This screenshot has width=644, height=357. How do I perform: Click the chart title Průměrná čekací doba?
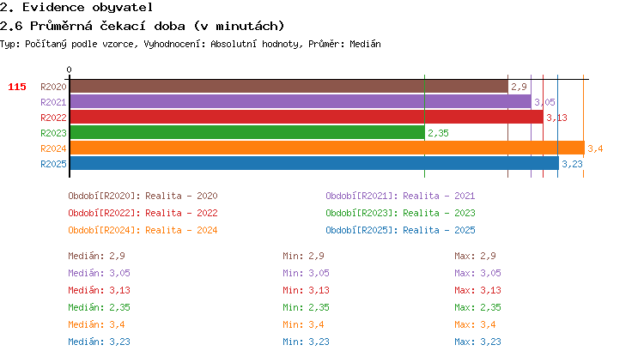pyautogui.click(x=142, y=26)
